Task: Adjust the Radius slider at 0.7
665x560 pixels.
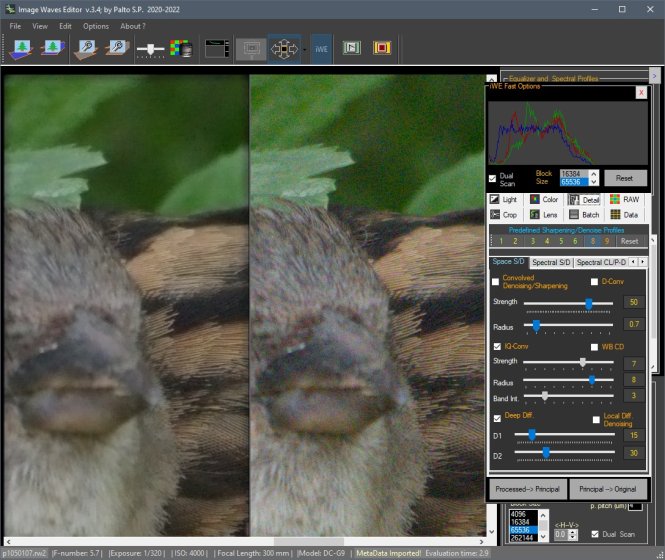Action: [536, 325]
